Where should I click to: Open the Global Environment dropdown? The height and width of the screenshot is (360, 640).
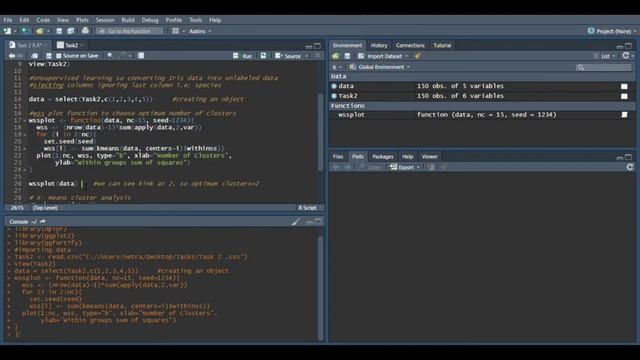380,67
